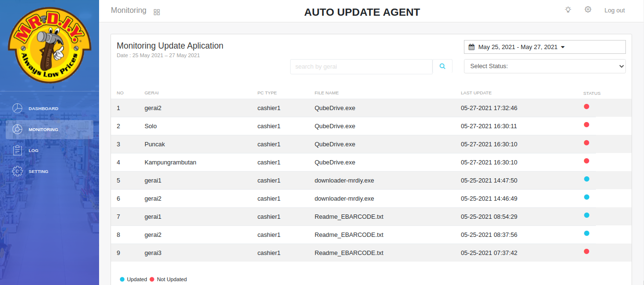Expand the Select Status dropdown
The image size is (644, 285).
pos(544,66)
